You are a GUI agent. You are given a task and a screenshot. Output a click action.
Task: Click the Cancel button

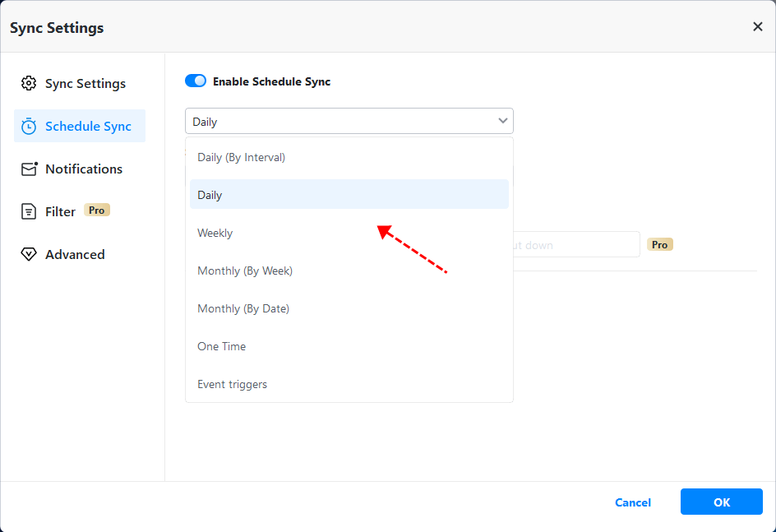632,502
